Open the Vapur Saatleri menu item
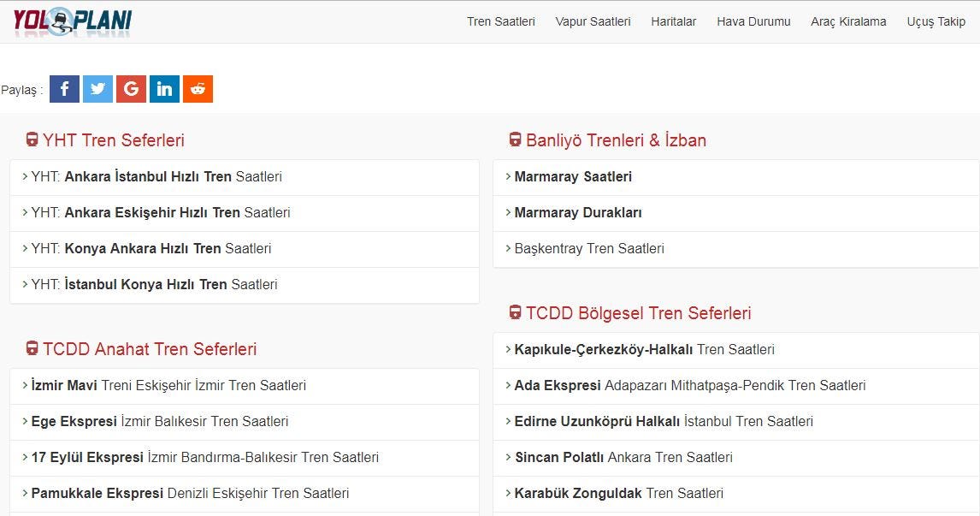The image size is (980, 516). 593,21
